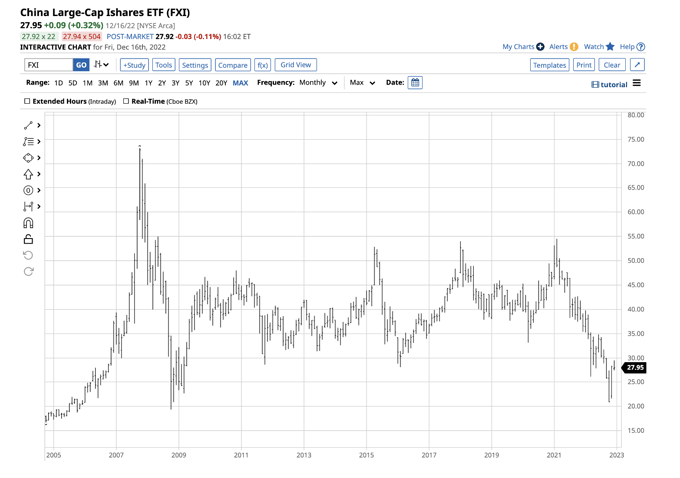Expand the arrow marker options chevron
Image resolution: width=680 pixels, height=478 pixels.
coord(39,174)
